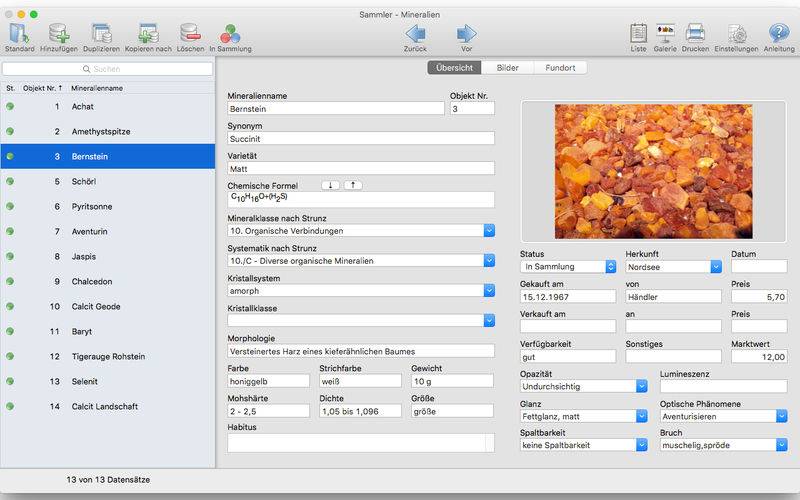
Task: Open Mineralklasse nach Strunz dropdown
Action: [489, 231]
